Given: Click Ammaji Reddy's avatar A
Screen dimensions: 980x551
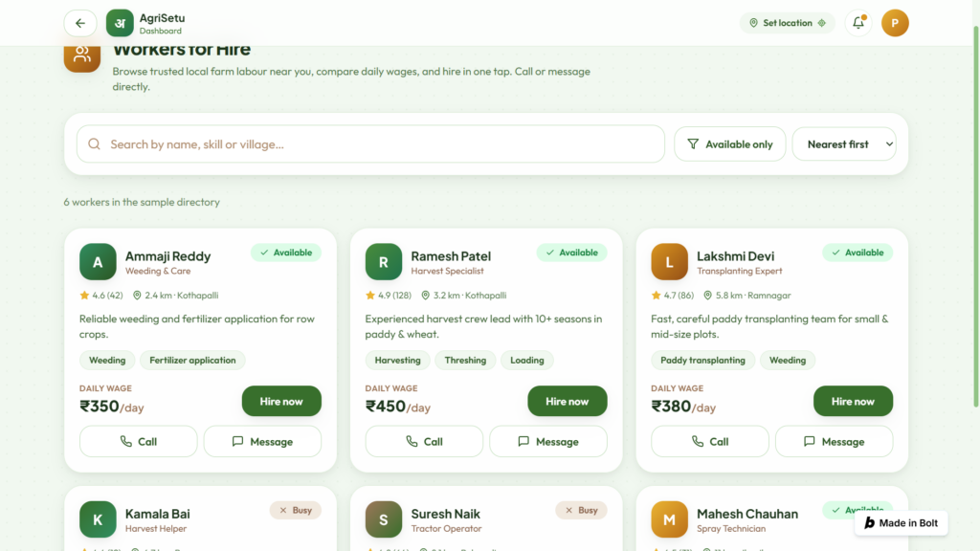Looking at the screenshot, I should [98, 262].
